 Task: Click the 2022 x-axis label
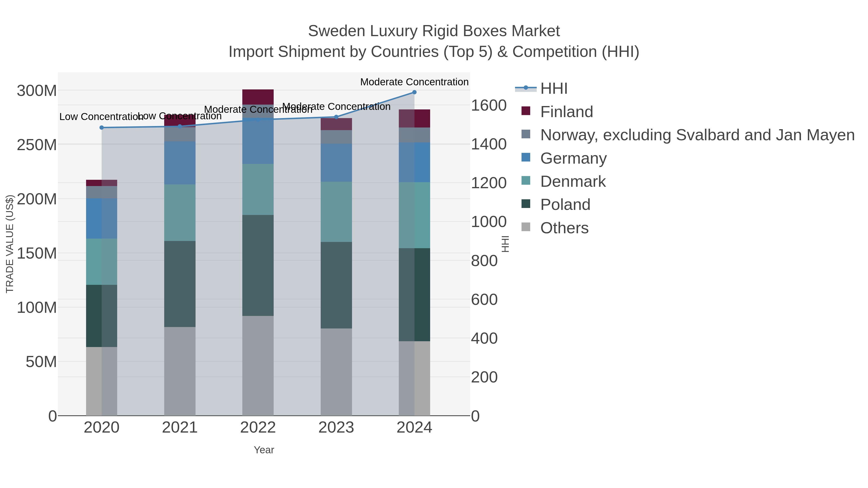click(x=258, y=428)
